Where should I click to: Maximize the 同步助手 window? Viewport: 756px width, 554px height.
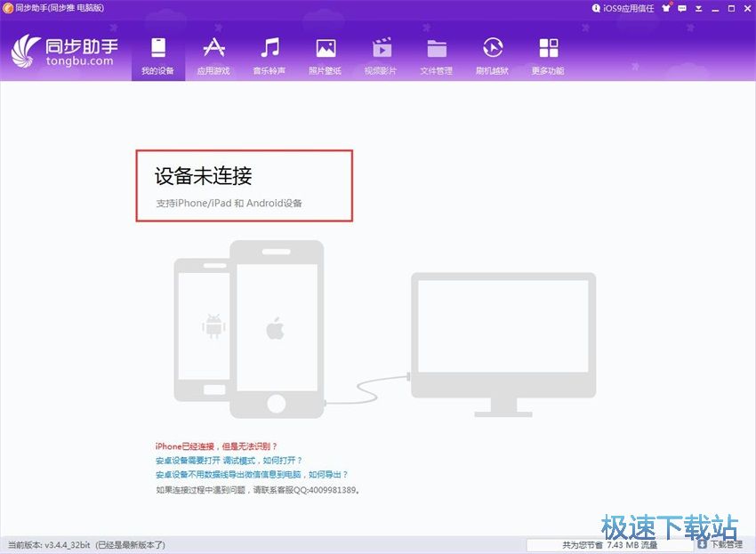pos(731,9)
